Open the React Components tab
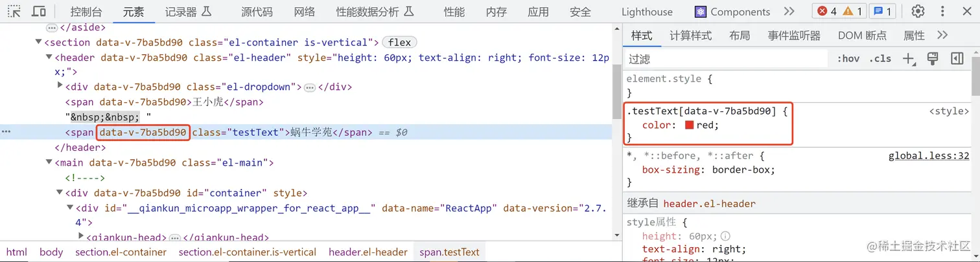980x262 pixels. pyautogui.click(x=732, y=12)
